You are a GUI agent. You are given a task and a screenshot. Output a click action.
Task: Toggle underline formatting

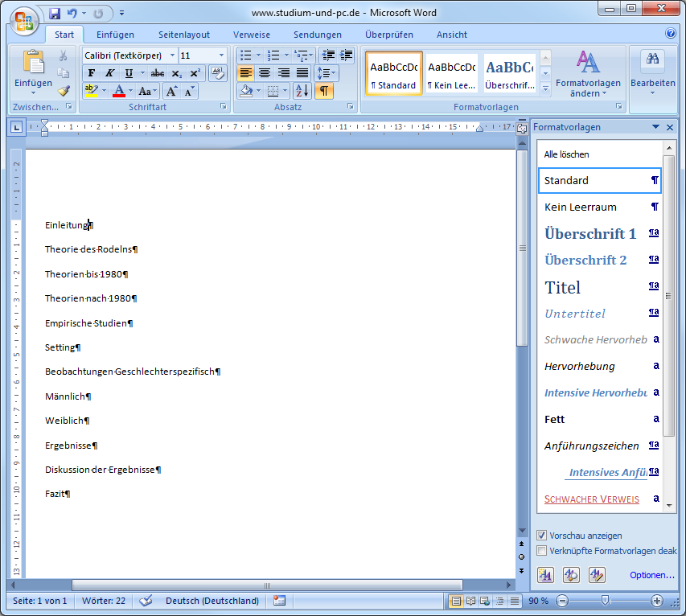pos(129,73)
